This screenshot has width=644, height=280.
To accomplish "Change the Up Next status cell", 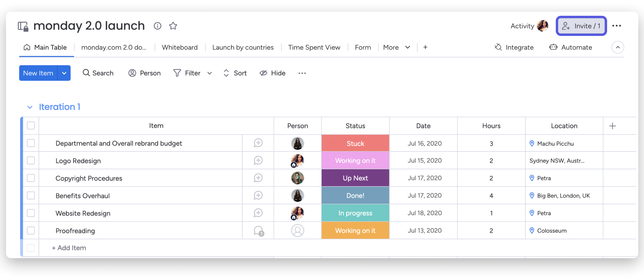I will (355, 178).
